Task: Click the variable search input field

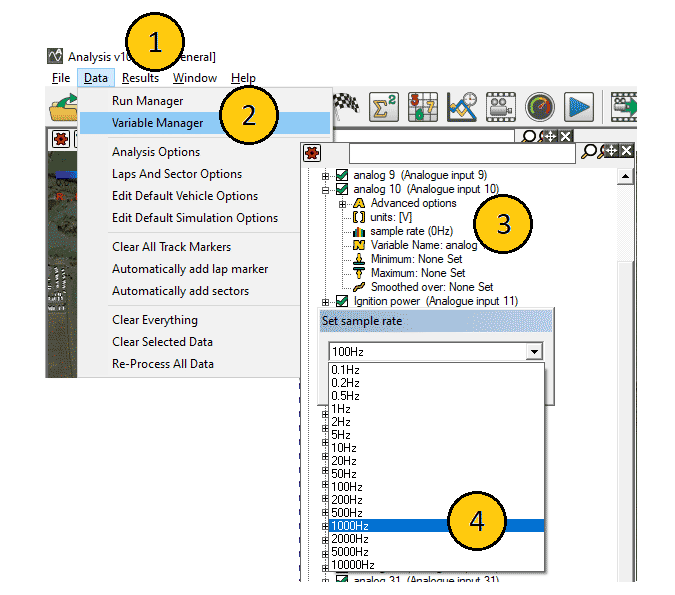Action: 462,153
